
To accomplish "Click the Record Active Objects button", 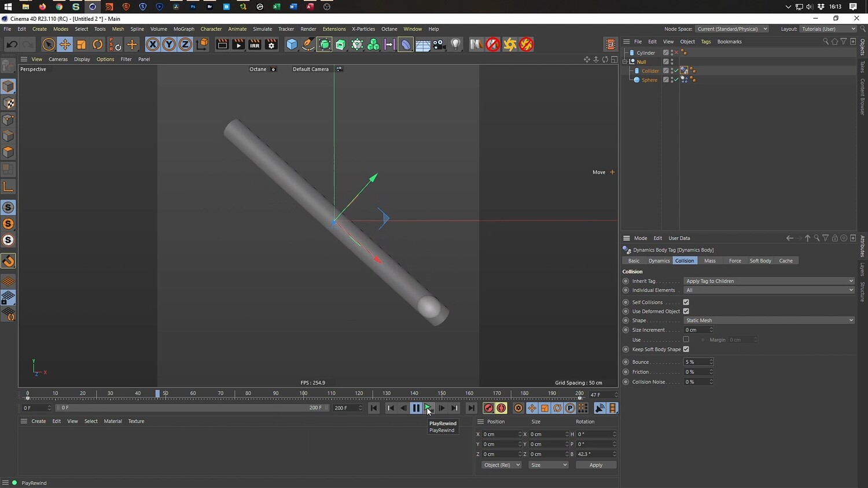I will [488, 408].
